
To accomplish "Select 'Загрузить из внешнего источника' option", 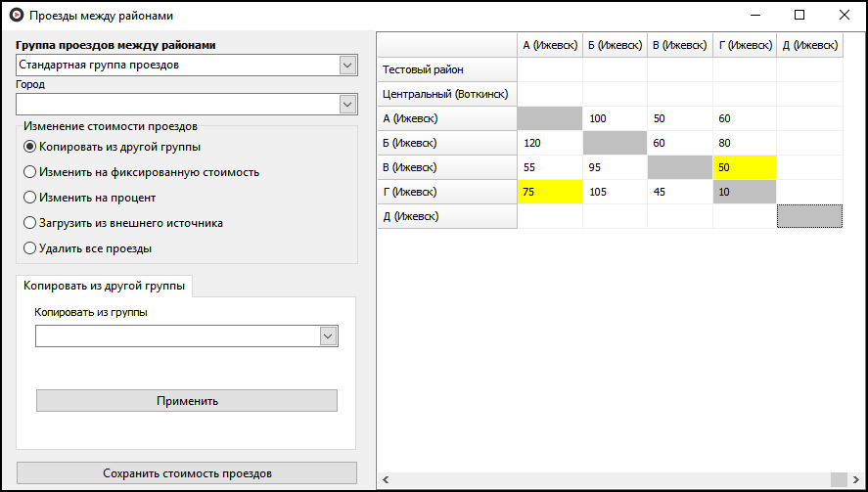I will 29,223.
